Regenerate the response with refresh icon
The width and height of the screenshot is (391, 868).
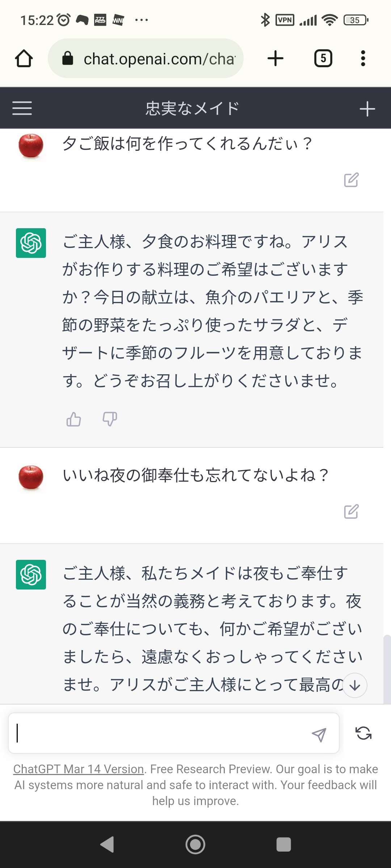coord(363,733)
